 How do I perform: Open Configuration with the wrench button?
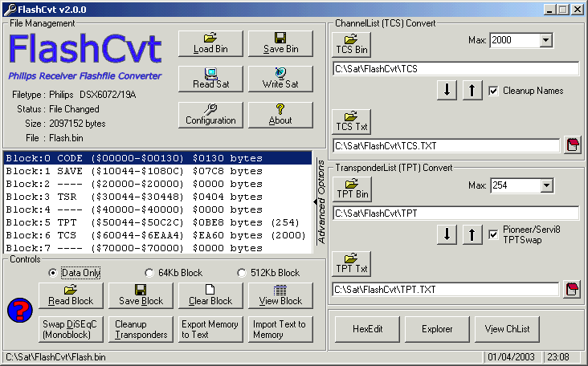point(210,115)
